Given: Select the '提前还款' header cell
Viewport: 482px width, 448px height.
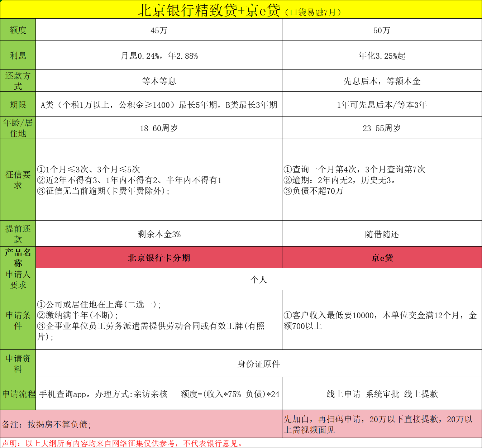Looking at the screenshot, I should (18, 234).
